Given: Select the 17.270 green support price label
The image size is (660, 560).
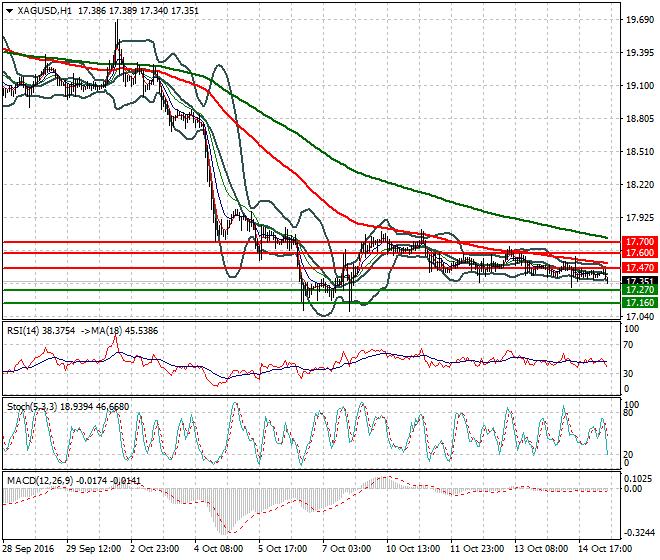Looking at the screenshot, I should tap(640, 290).
